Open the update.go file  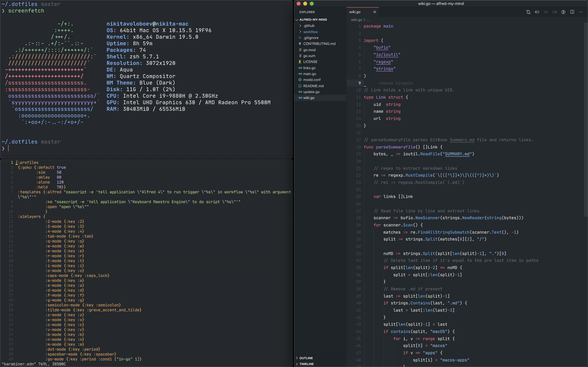[x=311, y=92]
